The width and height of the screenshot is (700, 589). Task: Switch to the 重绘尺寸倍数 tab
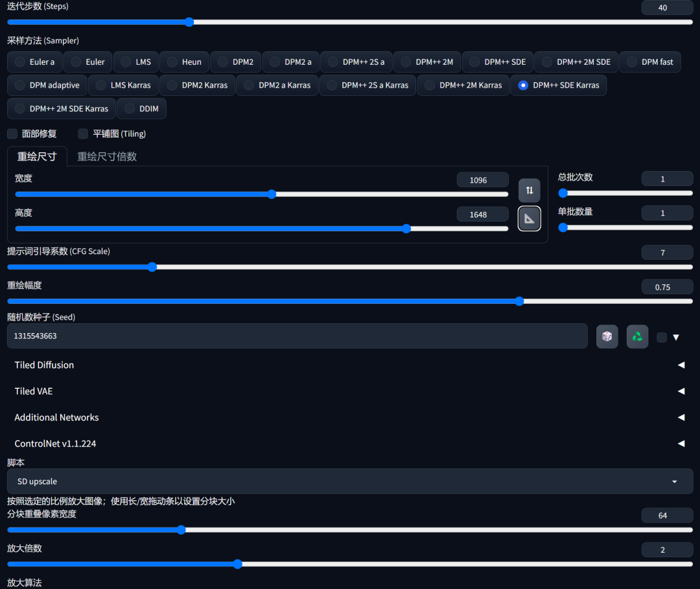coord(107,156)
